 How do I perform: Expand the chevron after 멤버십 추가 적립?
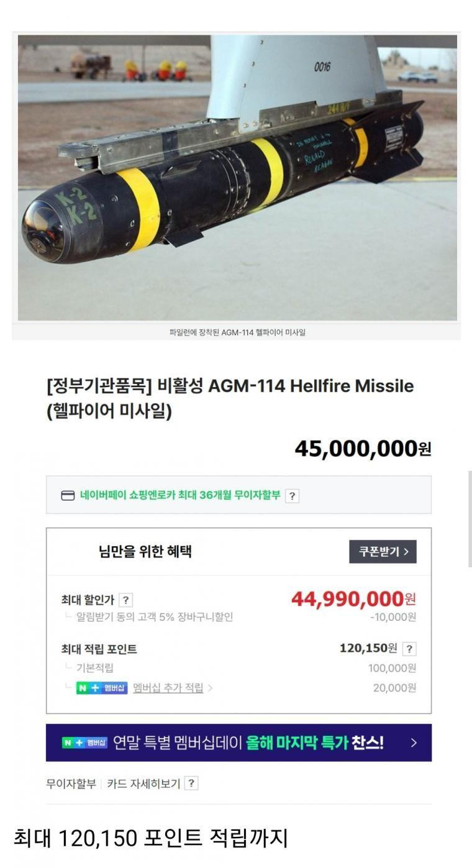coord(210,688)
